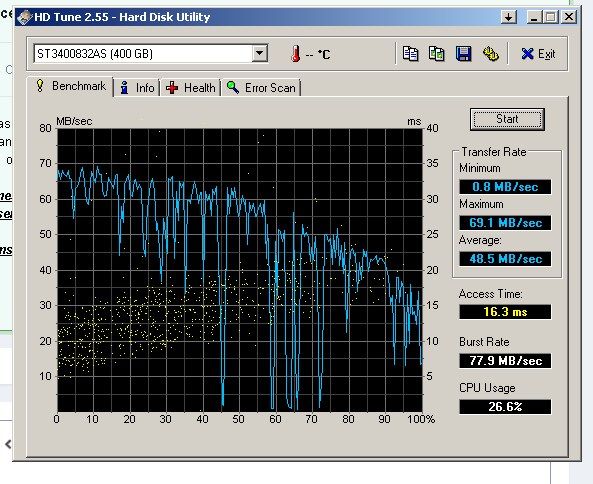Click the HD Tune title bar icon
The image size is (593, 484).
[25, 17]
